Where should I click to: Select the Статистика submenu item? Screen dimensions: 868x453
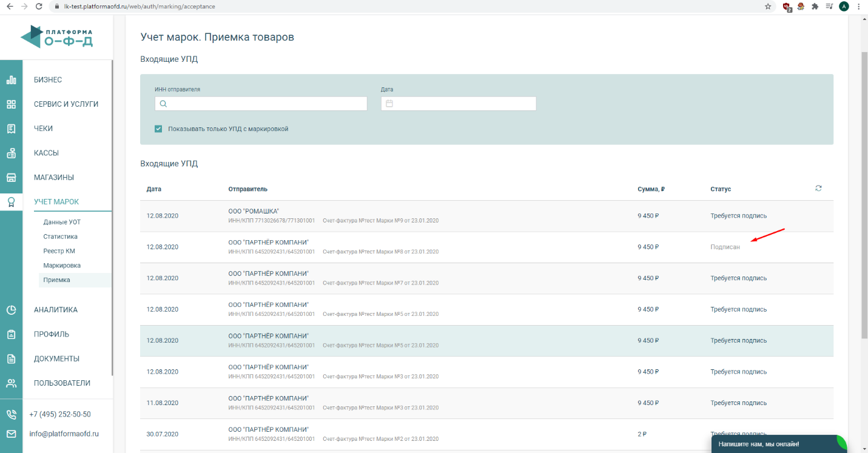(x=61, y=237)
